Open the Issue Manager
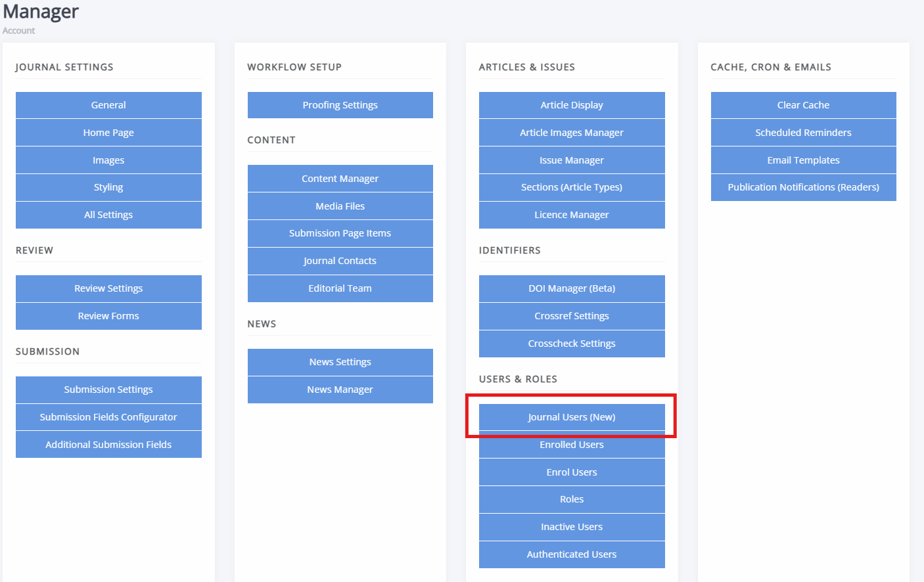This screenshot has height=582, width=924. 572,160
